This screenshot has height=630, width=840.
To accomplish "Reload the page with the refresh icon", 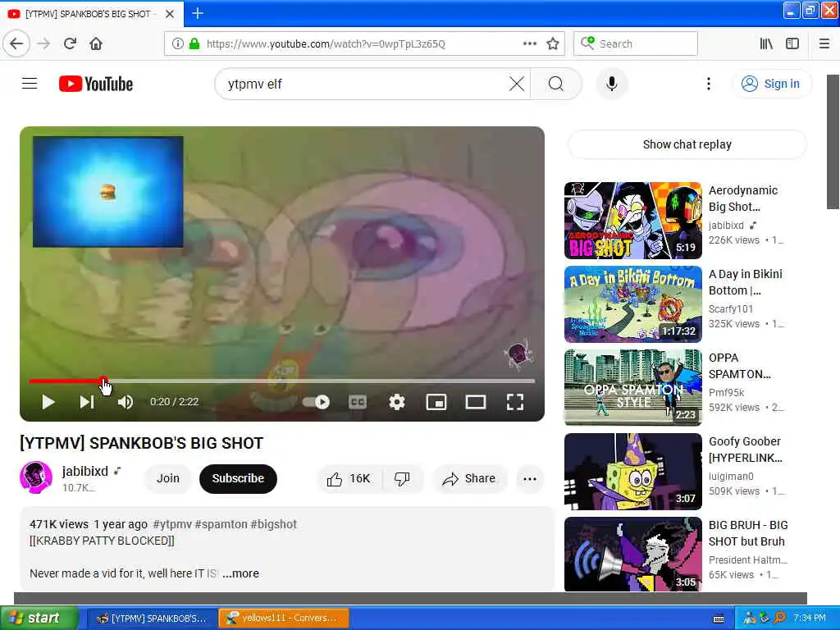I will 70,43.
